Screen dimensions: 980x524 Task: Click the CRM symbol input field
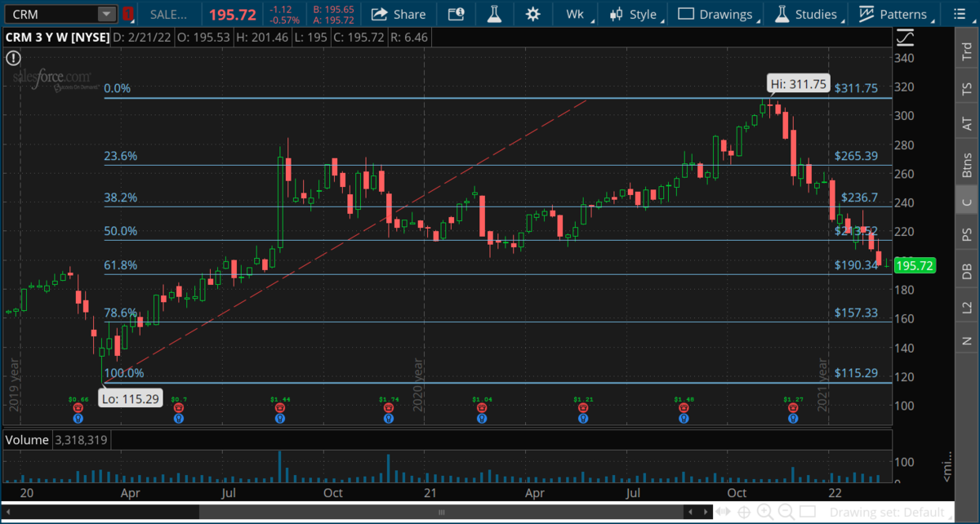[x=51, y=14]
